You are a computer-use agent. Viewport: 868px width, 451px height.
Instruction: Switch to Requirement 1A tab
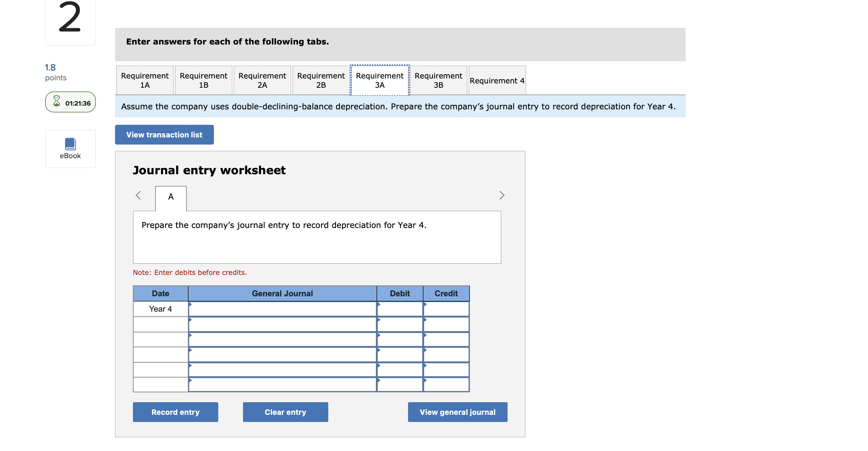145,80
